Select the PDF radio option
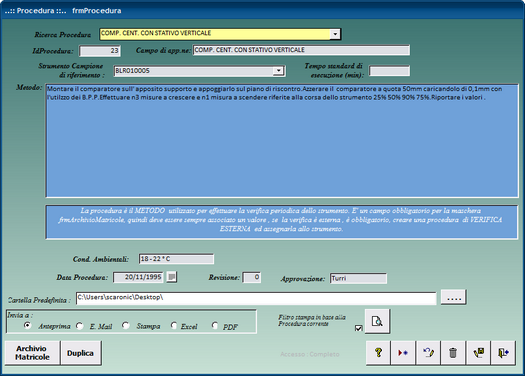The width and height of the screenshot is (525, 376). [215, 325]
